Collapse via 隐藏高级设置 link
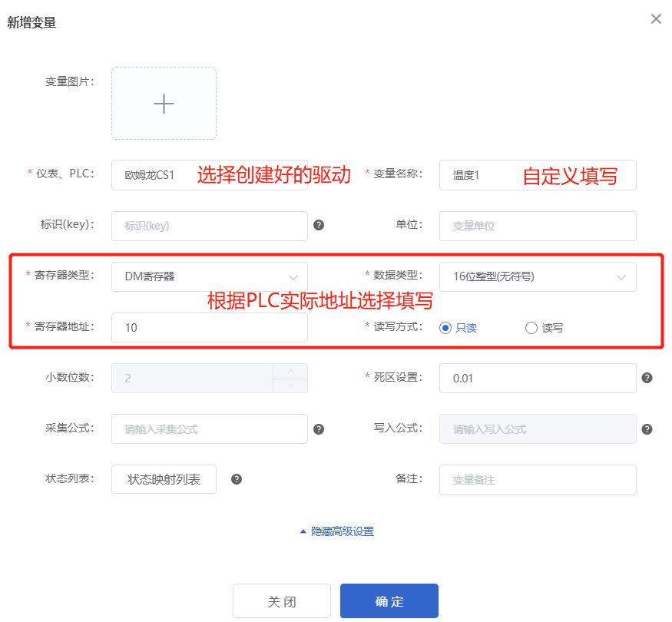Screen dimensions: 672x622 [x=337, y=531]
